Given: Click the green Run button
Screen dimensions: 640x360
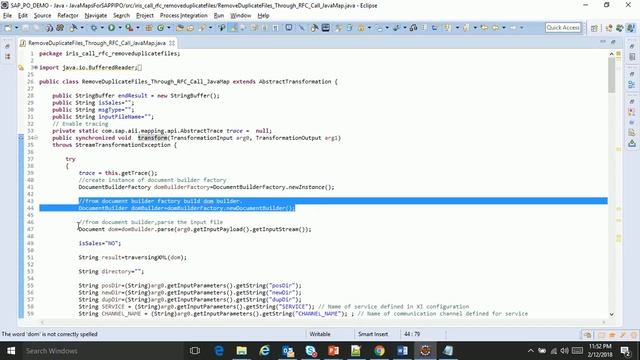Looking at the screenshot, I should coord(111,28).
